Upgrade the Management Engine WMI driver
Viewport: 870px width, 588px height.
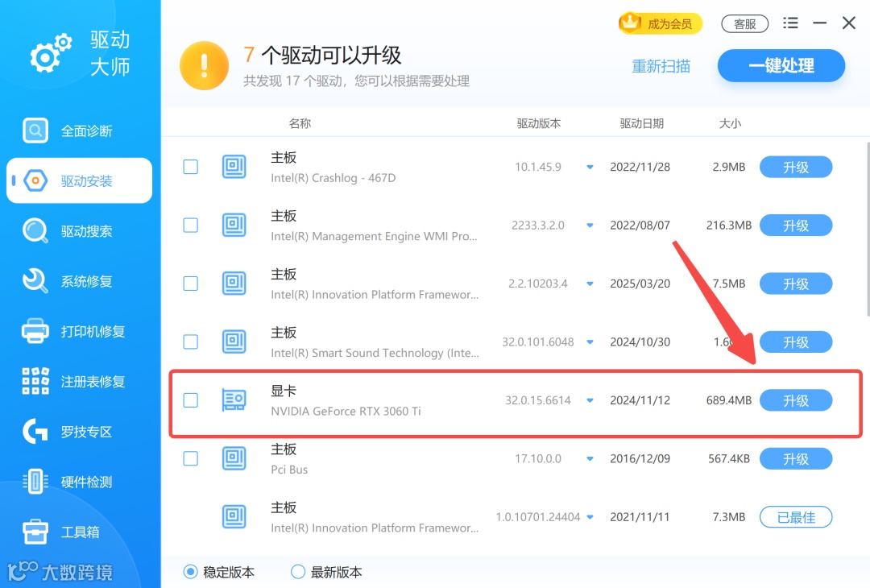click(x=796, y=226)
